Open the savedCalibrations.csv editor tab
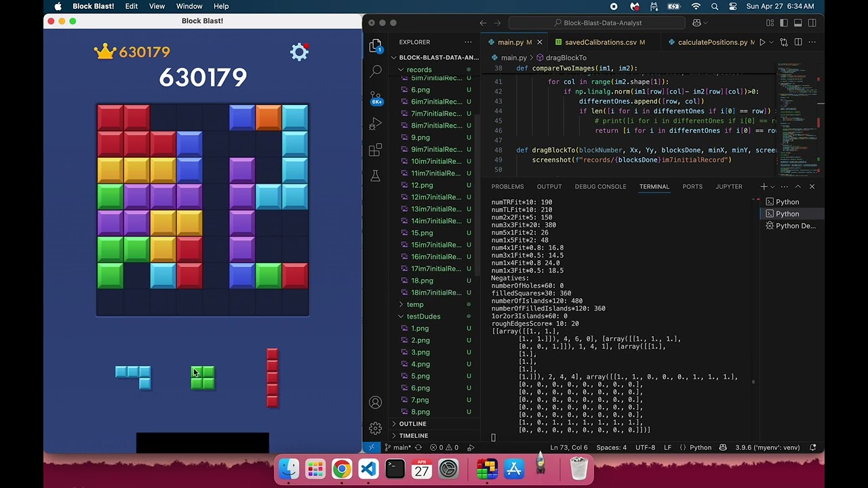The height and width of the screenshot is (488, 868). pyautogui.click(x=600, y=42)
